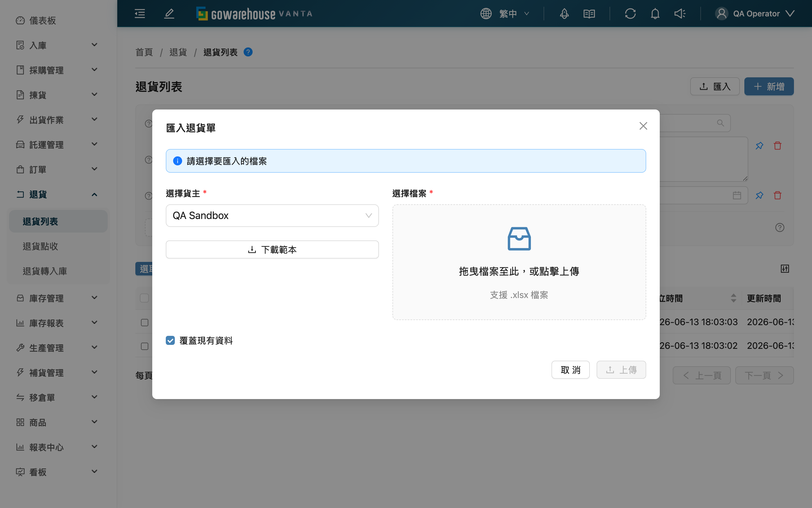Click the blue help icon beside 退貨列表 breadcrumb
Image resolution: width=812 pixels, height=508 pixels.
tap(248, 52)
